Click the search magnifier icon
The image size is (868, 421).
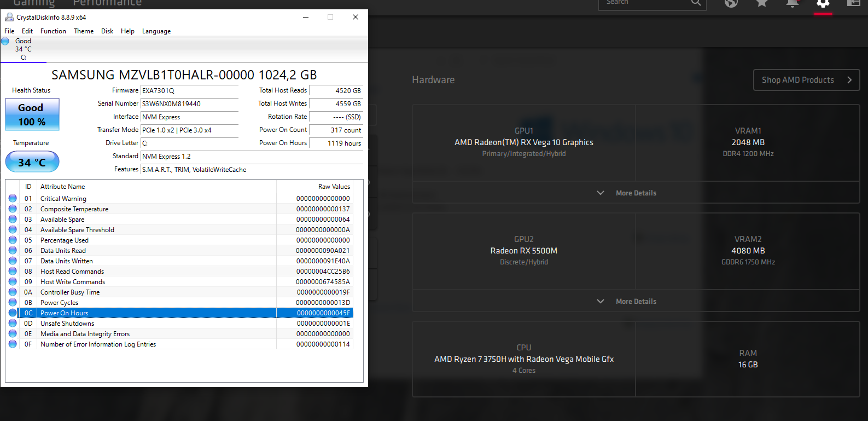click(696, 3)
